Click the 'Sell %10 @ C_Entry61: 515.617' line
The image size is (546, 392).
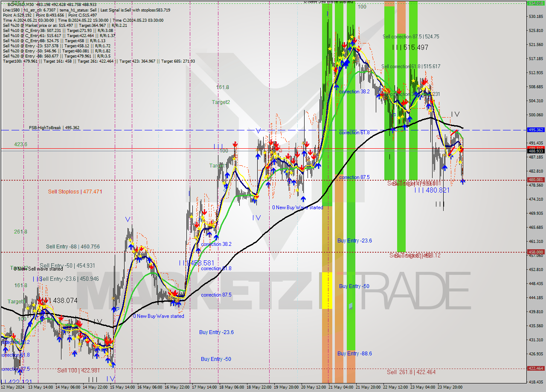tap(59, 35)
